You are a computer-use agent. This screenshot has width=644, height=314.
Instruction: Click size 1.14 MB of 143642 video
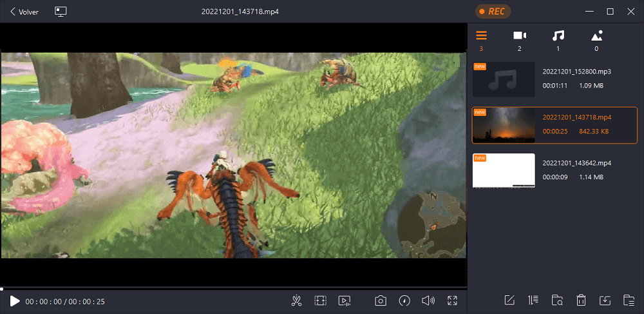pos(591,177)
